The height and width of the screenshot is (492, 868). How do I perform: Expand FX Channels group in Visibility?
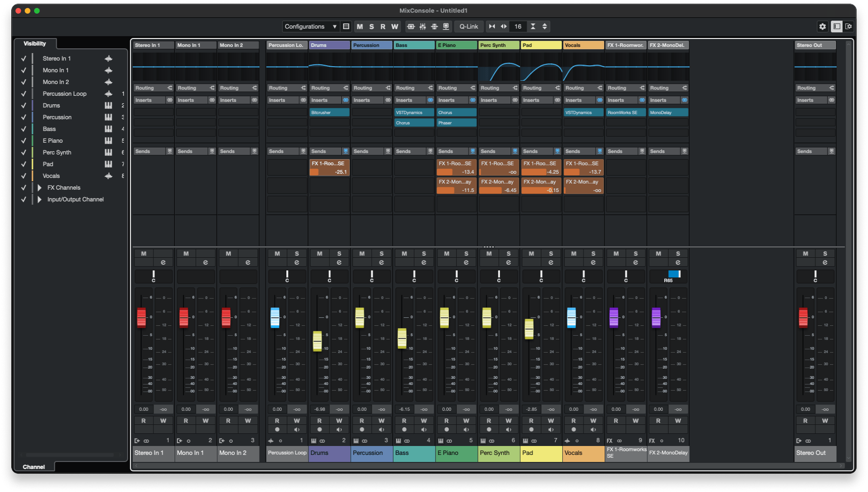[x=39, y=188]
